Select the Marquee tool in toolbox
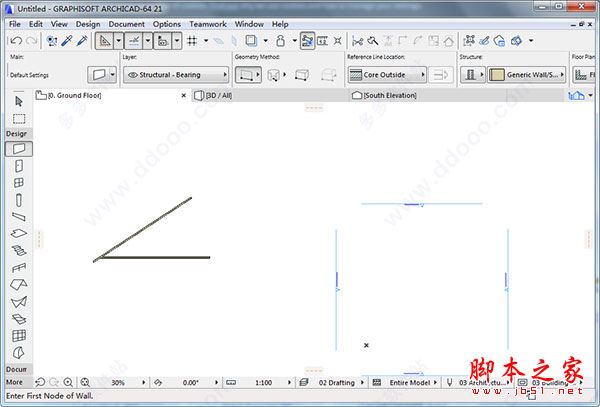 [x=19, y=119]
